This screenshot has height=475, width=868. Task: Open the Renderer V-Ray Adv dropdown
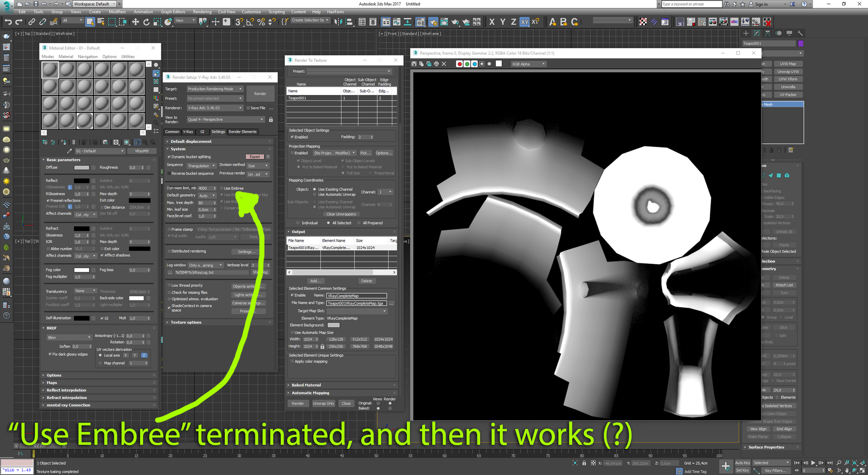click(x=215, y=108)
